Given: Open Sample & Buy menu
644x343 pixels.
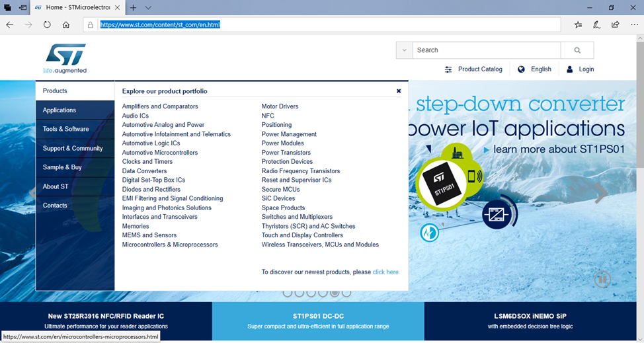Looking at the screenshot, I should tap(75, 167).
